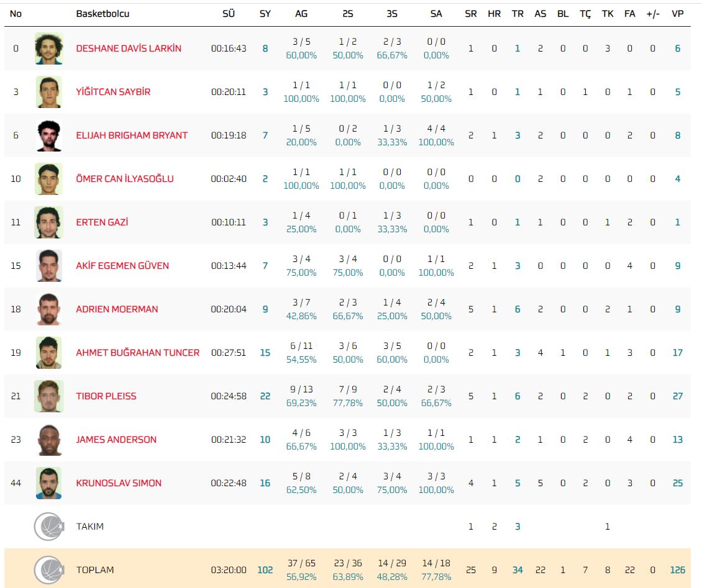The height and width of the screenshot is (588, 702).
Task: Click the basketball icon in TOPLAM row
Action: click(x=48, y=570)
